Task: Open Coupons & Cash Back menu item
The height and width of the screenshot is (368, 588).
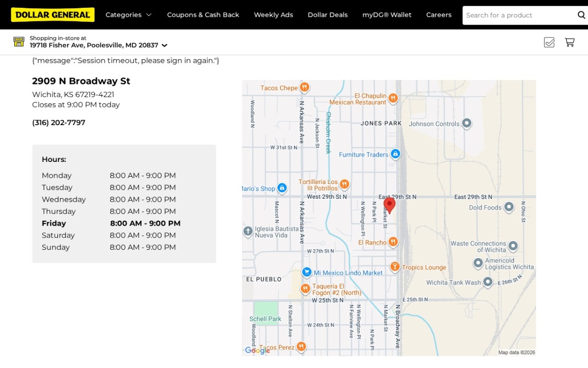Action: (203, 15)
